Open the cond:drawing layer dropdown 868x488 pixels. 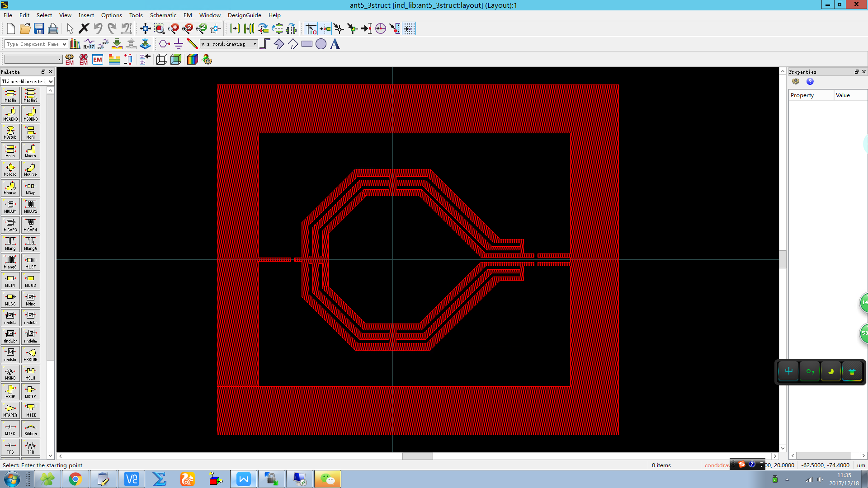click(x=255, y=44)
